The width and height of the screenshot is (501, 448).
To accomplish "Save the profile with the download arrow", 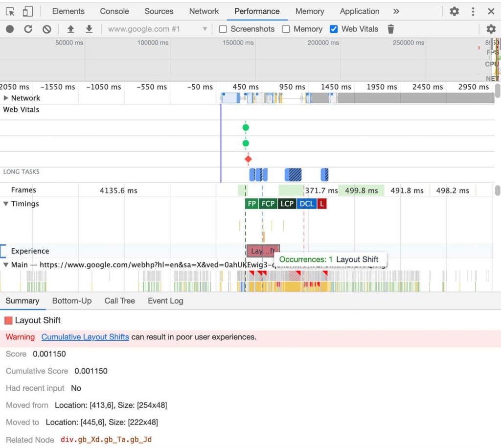I will coord(89,29).
